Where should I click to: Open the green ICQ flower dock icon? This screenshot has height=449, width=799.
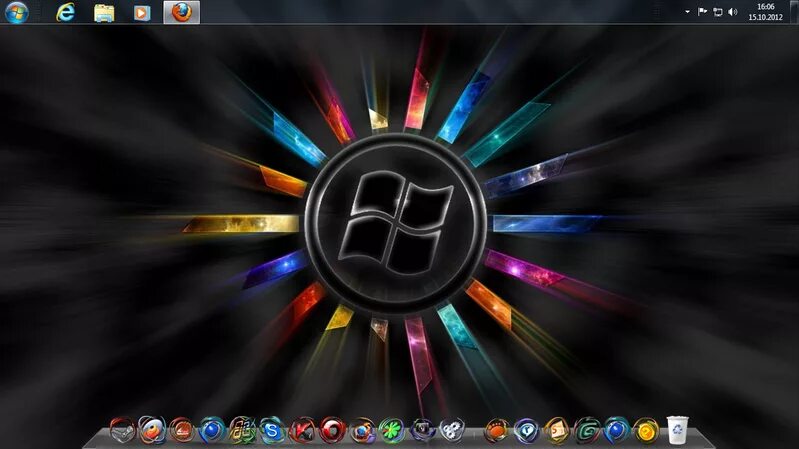(391, 431)
